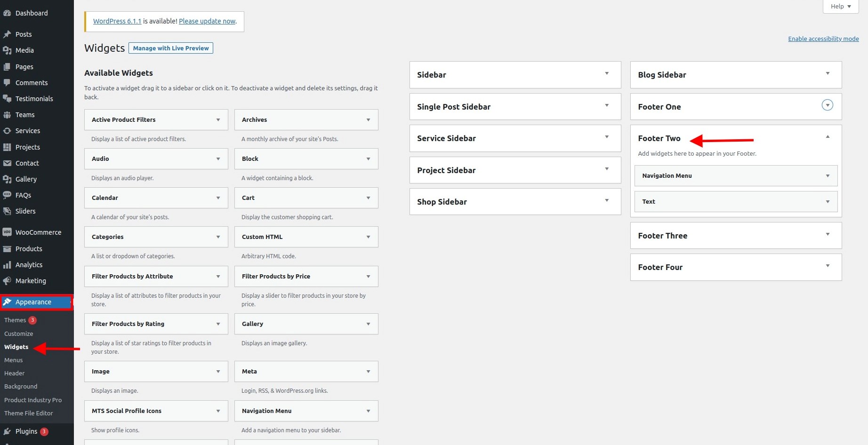Open Customize submenu item
The height and width of the screenshot is (445, 868).
(19, 334)
